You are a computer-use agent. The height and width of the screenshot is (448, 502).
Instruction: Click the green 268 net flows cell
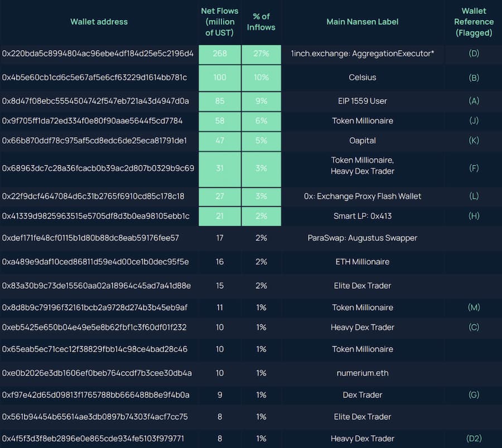220,54
